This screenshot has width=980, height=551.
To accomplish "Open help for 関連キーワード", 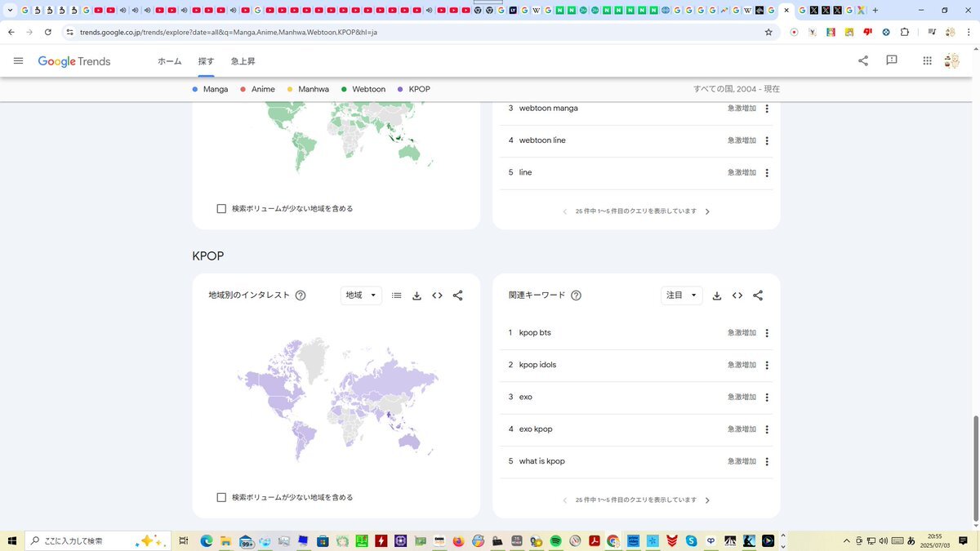I will click(576, 295).
